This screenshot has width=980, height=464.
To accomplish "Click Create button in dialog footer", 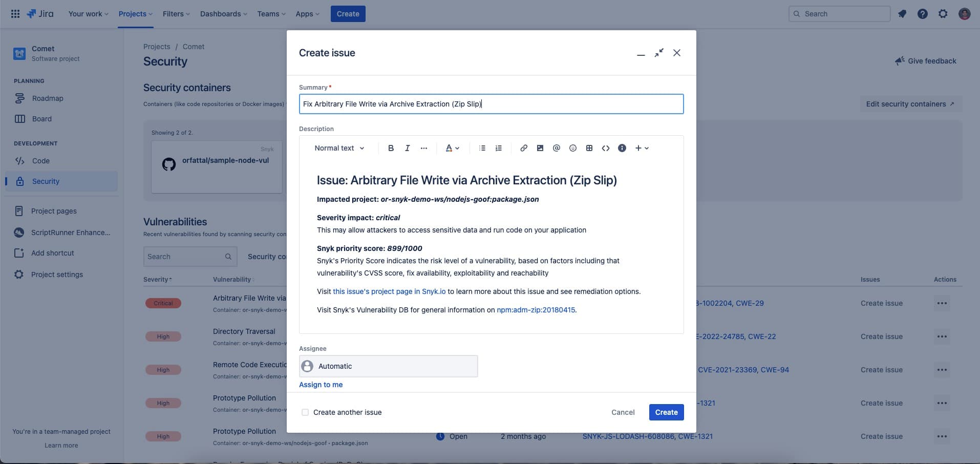I will (x=666, y=412).
